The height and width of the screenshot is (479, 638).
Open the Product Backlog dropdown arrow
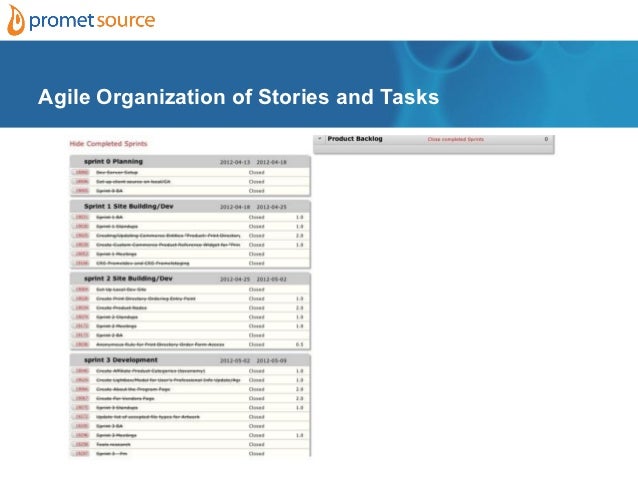pos(320,139)
